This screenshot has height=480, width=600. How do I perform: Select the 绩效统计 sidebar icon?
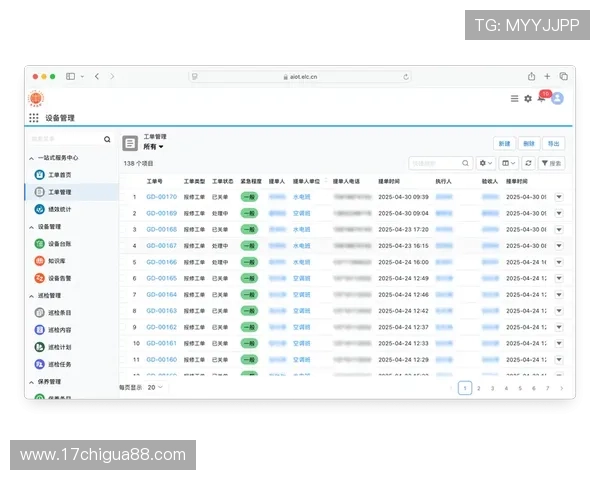tap(39, 209)
